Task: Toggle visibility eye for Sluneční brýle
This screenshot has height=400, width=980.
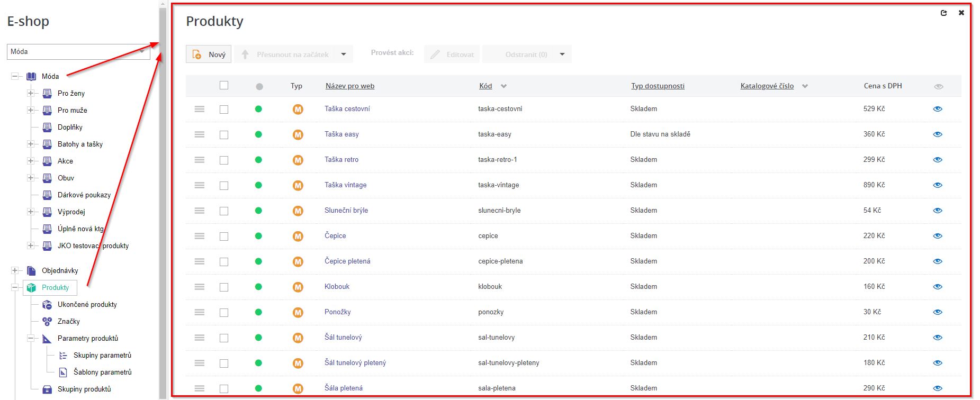Action: click(938, 211)
